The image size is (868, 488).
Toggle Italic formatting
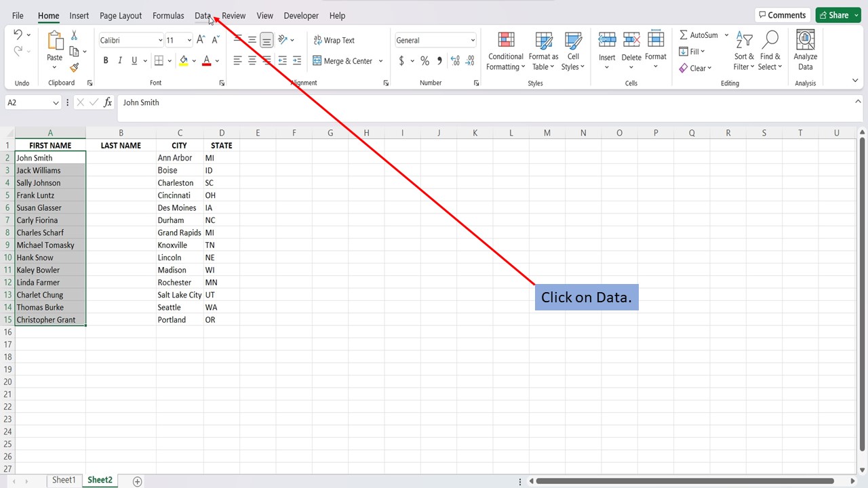(120, 61)
